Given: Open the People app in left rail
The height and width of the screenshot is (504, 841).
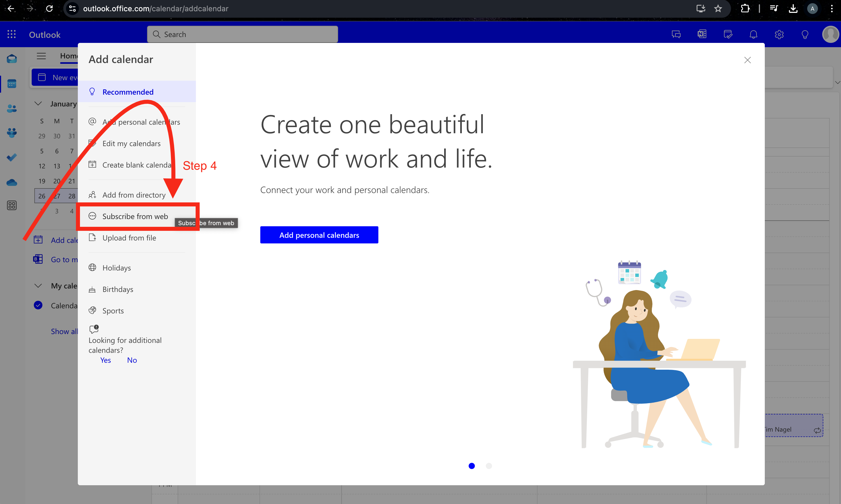Looking at the screenshot, I should pyautogui.click(x=12, y=108).
